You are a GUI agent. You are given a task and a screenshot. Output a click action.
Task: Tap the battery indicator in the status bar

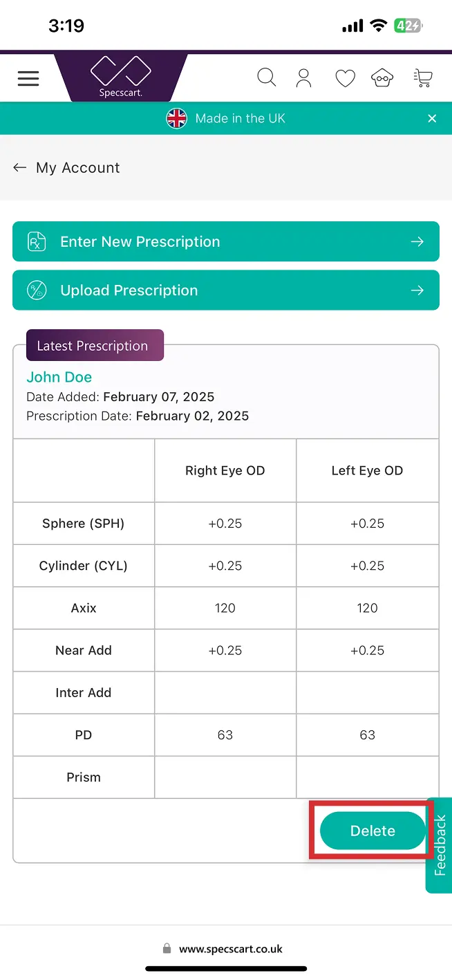pos(408,25)
